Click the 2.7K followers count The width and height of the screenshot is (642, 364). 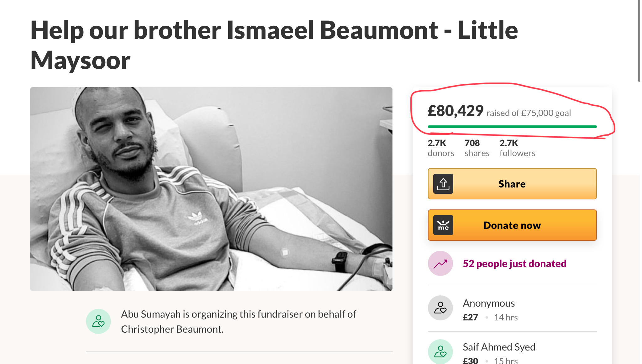(517, 148)
